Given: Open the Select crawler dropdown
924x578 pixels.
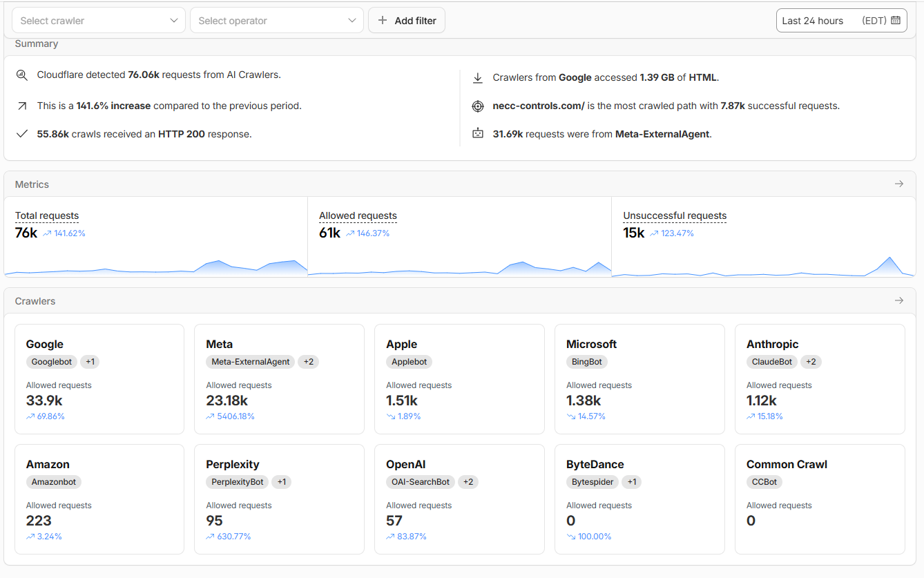Looking at the screenshot, I should click(x=99, y=21).
